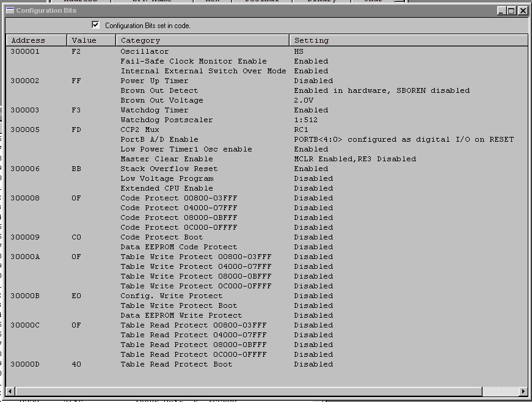Select value F3 for address 300003
Screen dimensions: 532x402
tap(76, 110)
